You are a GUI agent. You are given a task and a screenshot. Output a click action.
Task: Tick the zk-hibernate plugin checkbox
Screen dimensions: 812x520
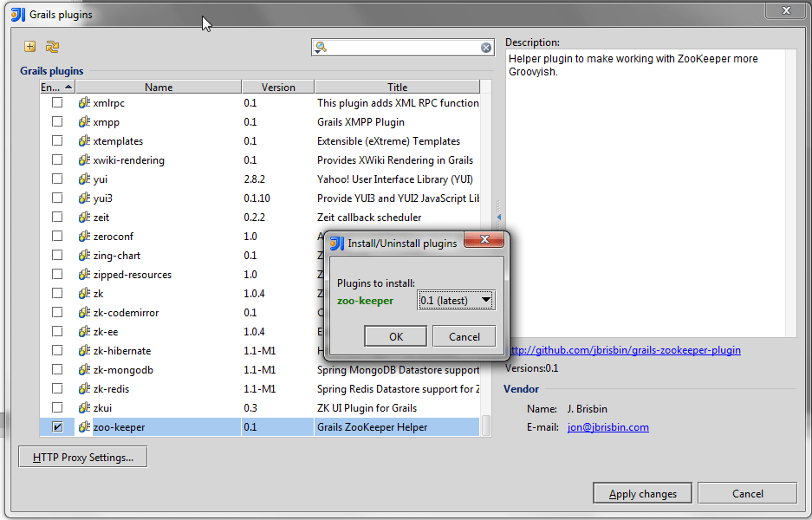[x=57, y=351]
